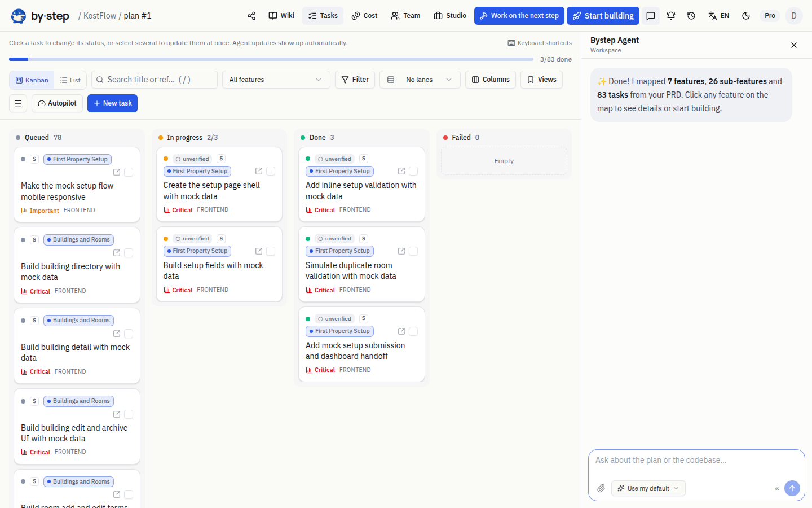
Task: Close the Bystep Agent panel
Action: (x=794, y=45)
